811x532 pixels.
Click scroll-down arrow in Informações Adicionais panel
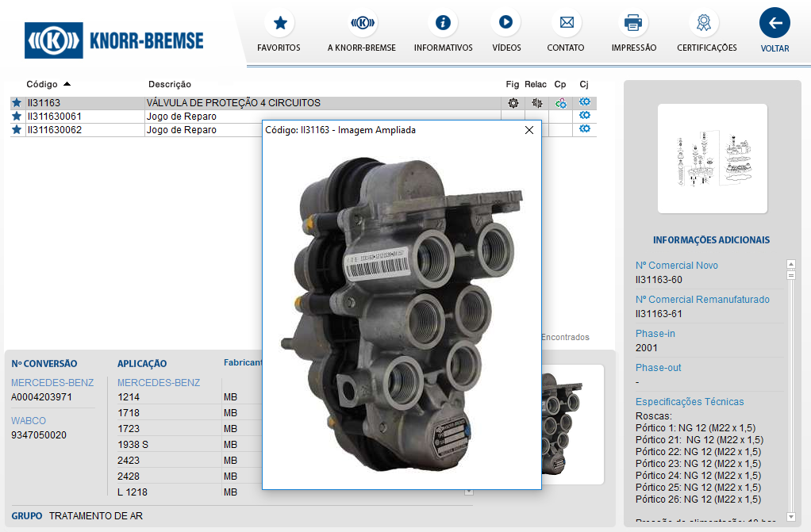click(x=790, y=516)
